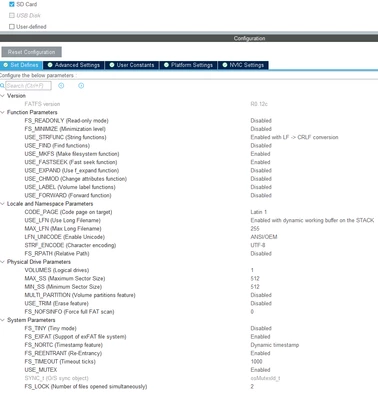Open the User Constants tab
378x400 pixels.
(x=132, y=65)
